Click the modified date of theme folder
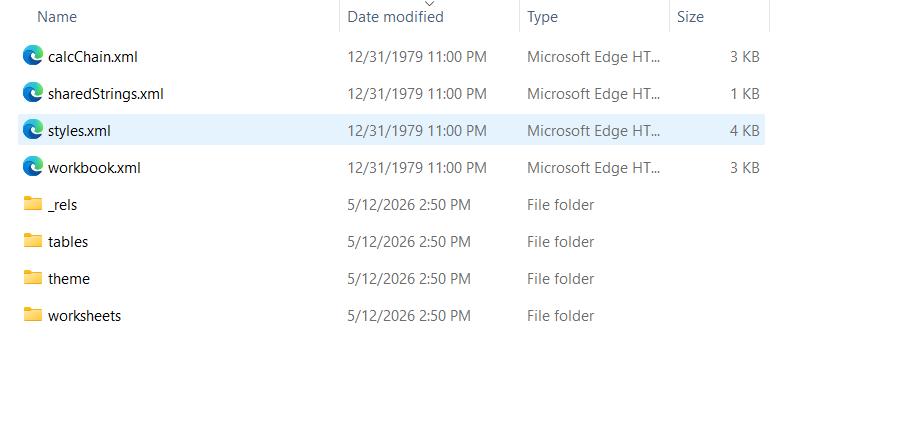907x436 pixels. click(x=409, y=279)
